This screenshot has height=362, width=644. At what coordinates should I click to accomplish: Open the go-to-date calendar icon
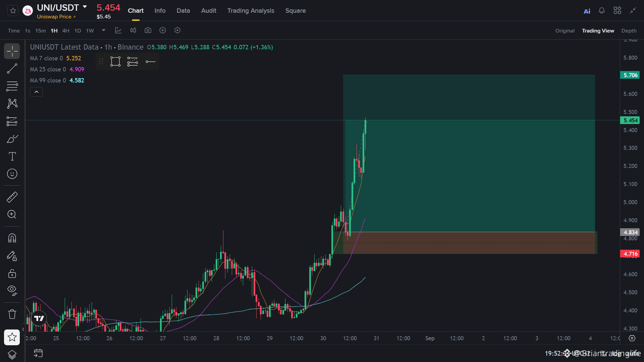pyautogui.click(x=38, y=353)
